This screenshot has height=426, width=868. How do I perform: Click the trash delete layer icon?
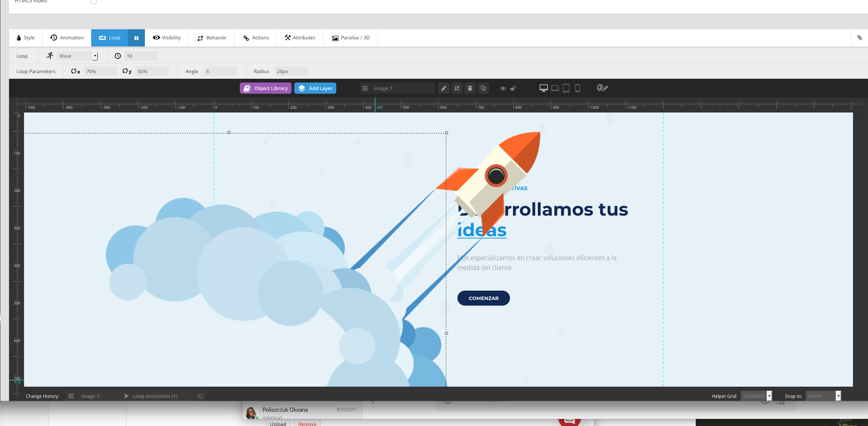point(470,88)
